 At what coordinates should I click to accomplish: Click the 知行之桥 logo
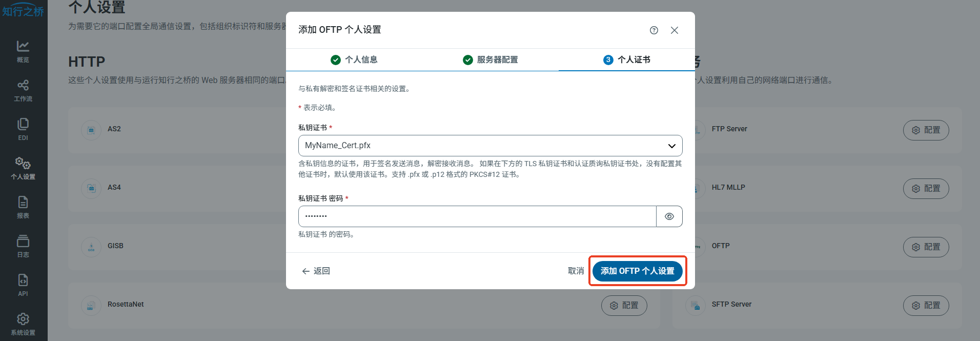pyautogui.click(x=23, y=11)
